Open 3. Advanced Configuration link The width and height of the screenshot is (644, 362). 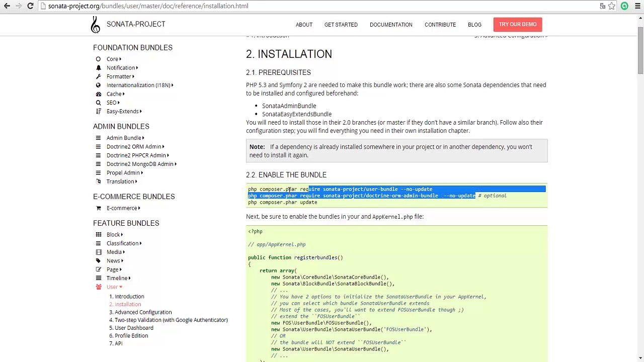(140, 312)
